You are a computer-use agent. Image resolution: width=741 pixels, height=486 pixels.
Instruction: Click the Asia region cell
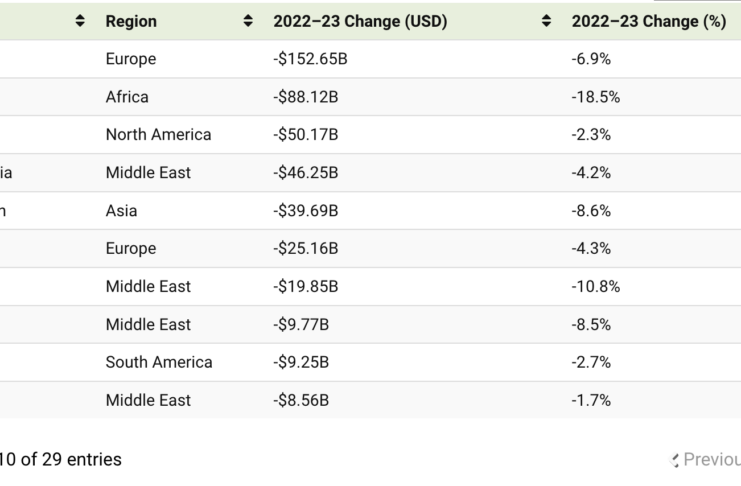121,211
